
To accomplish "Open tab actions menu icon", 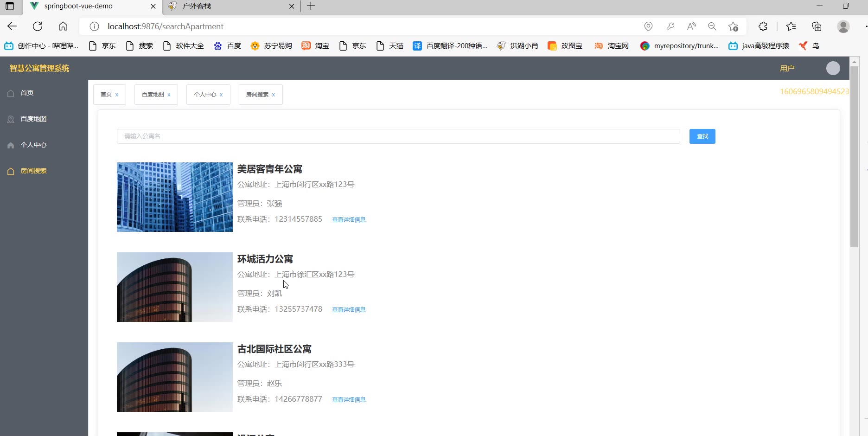I will [x=10, y=6].
